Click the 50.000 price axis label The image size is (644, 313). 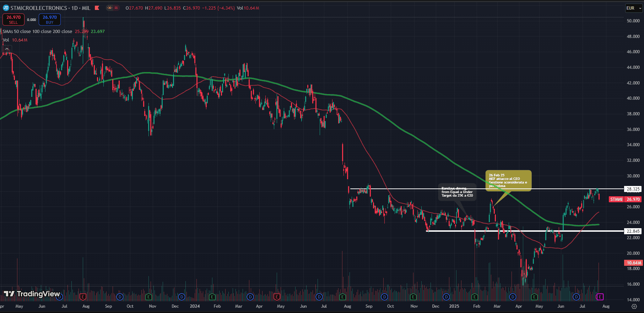pyautogui.click(x=633, y=21)
